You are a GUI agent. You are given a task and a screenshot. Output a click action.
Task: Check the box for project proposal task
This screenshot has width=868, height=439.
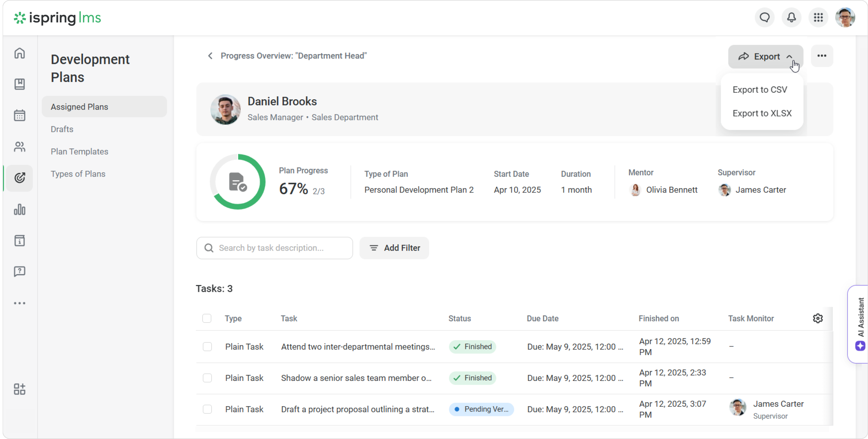(207, 409)
